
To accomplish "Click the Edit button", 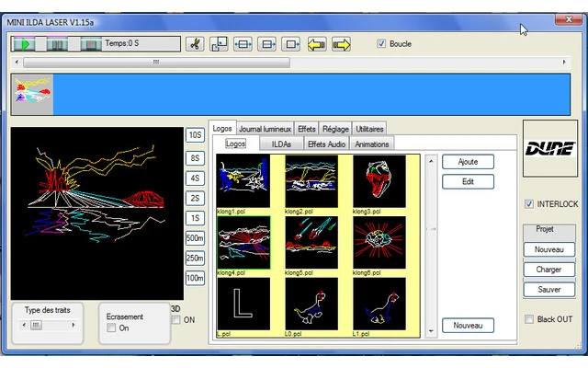I will (x=468, y=182).
